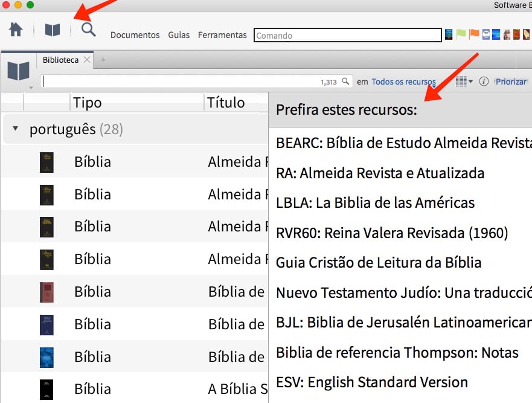The image size is (532, 403).
Task: Open the Documentos menu
Action: pos(135,35)
